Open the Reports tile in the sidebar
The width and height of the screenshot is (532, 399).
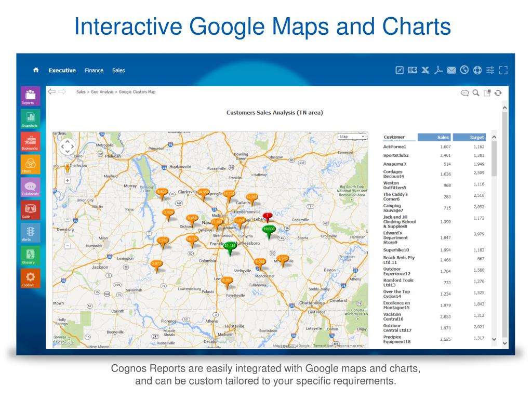pos(30,96)
